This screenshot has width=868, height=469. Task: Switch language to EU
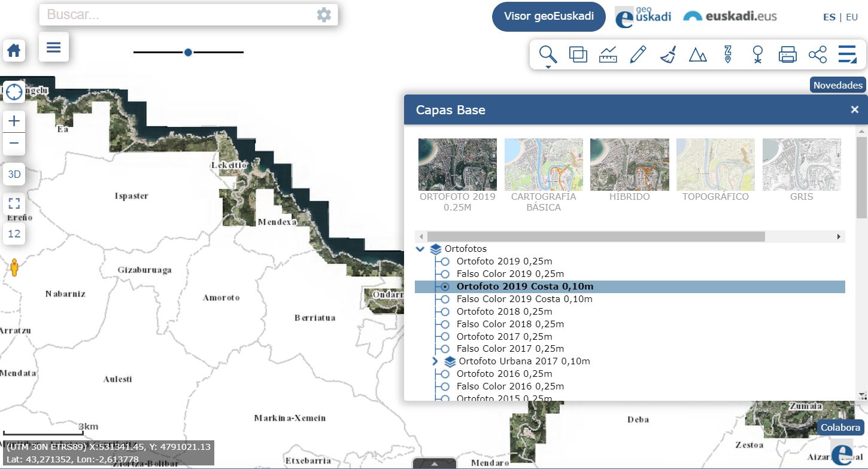click(x=851, y=17)
